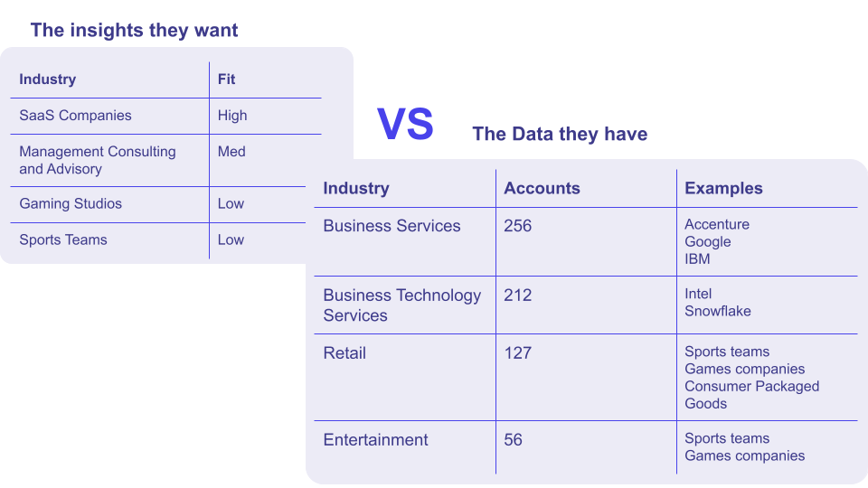The image size is (868, 488).
Task: Click the Fit column header
Action: click(x=226, y=80)
